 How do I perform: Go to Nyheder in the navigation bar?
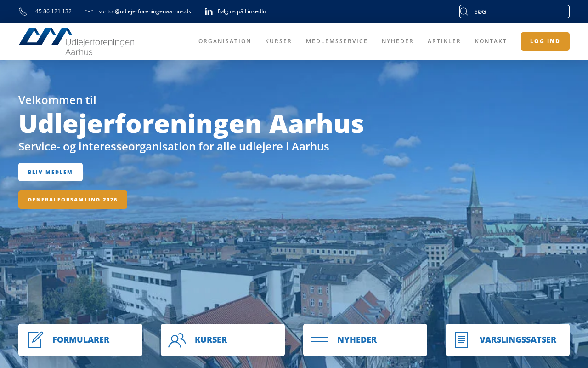pyautogui.click(x=397, y=41)
